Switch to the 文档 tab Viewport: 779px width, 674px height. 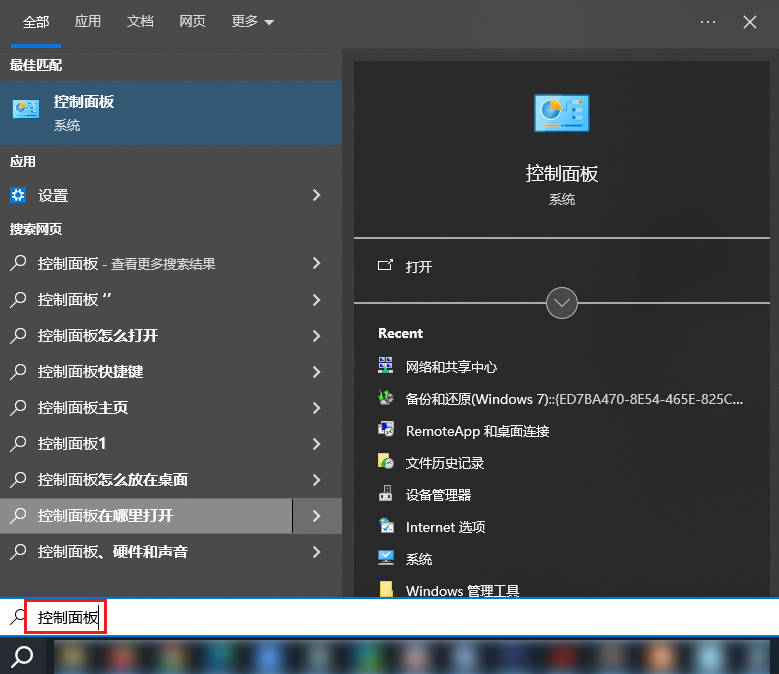coord(140,21)
